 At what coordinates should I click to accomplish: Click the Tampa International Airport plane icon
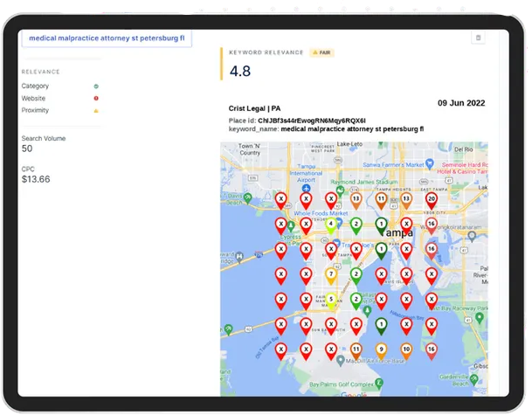306,189
